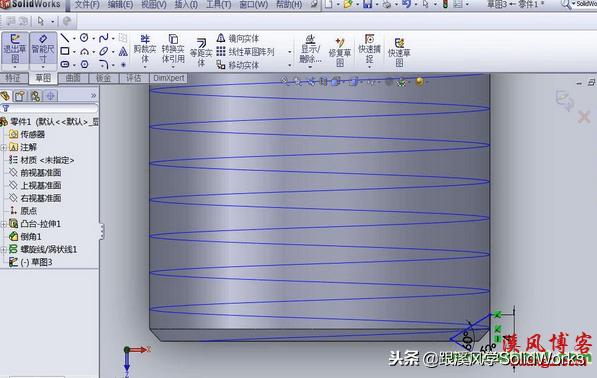Click Mirror Entities (镜向实体)

238,38
